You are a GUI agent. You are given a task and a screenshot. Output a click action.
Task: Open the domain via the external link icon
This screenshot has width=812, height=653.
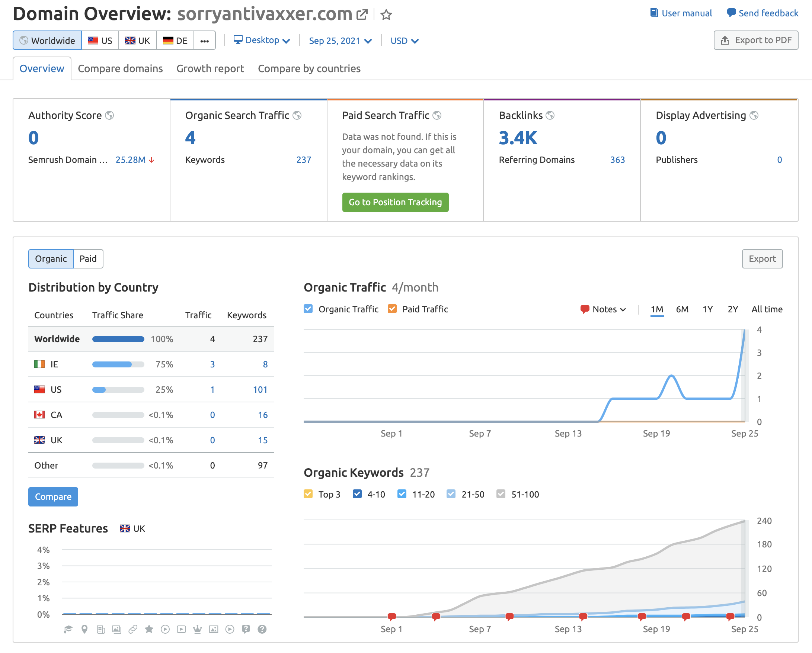(x=362, y=15)
